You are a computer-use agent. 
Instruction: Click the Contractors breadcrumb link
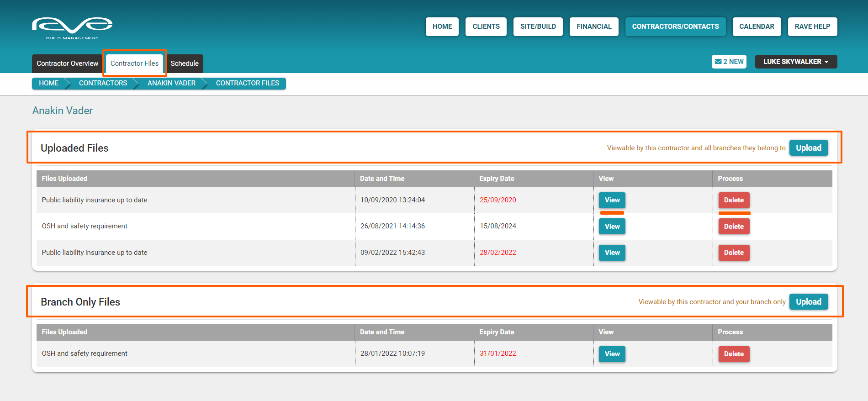click(103, 83)
